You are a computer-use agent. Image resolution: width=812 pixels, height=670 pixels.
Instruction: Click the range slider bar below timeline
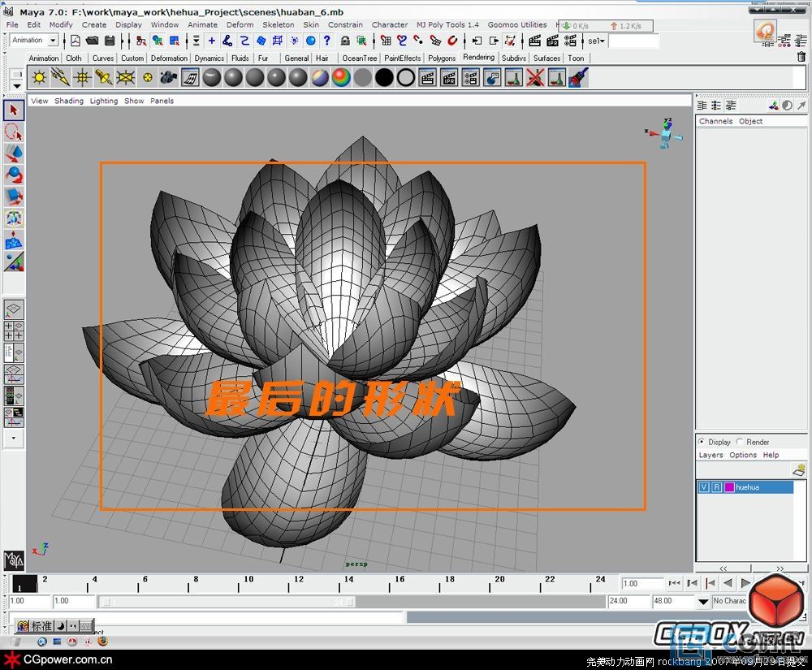tap(227, 602)
